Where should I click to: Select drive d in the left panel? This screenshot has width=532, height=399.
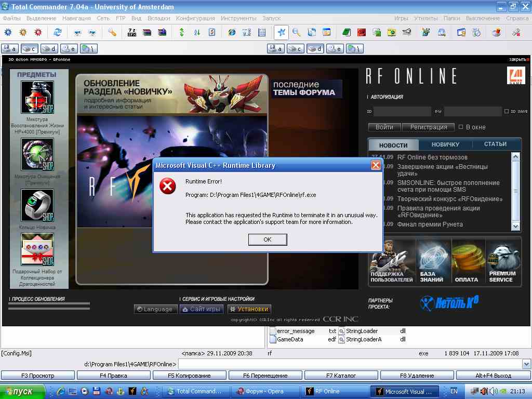point(49,49)
